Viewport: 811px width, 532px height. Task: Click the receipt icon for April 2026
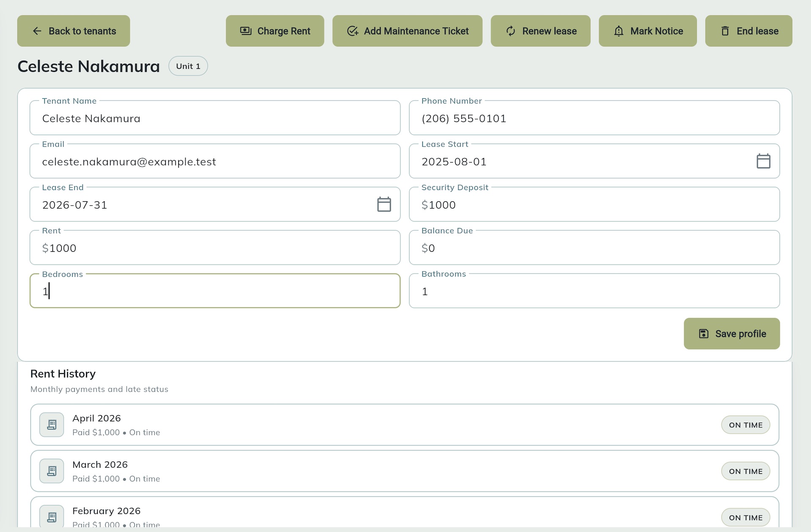(52, 425)
